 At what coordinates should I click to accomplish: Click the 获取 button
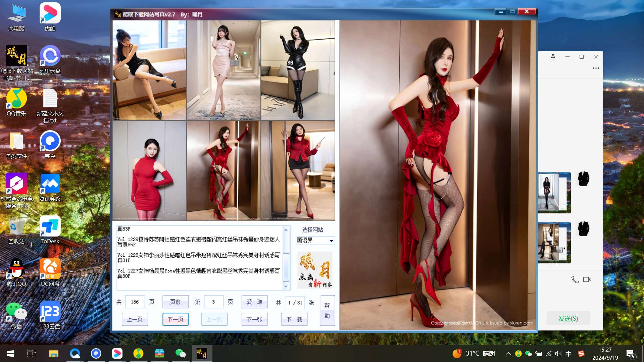click(254, 302)
